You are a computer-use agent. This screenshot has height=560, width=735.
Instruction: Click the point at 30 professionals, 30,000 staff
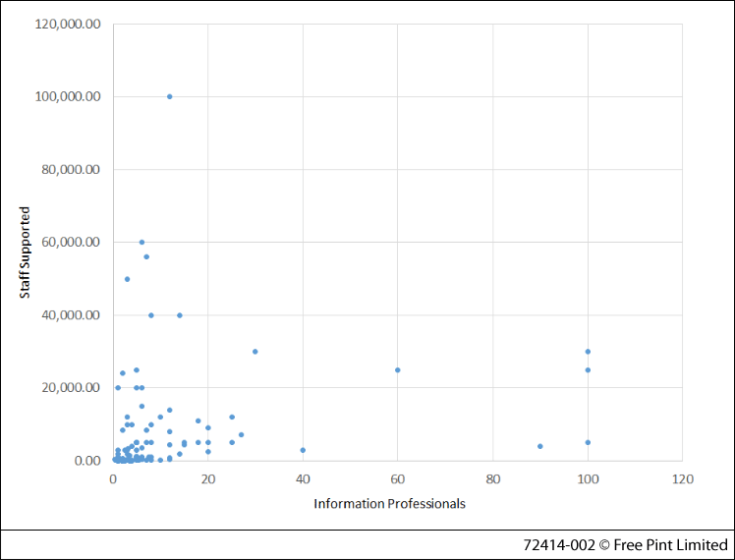pos(255,352)
